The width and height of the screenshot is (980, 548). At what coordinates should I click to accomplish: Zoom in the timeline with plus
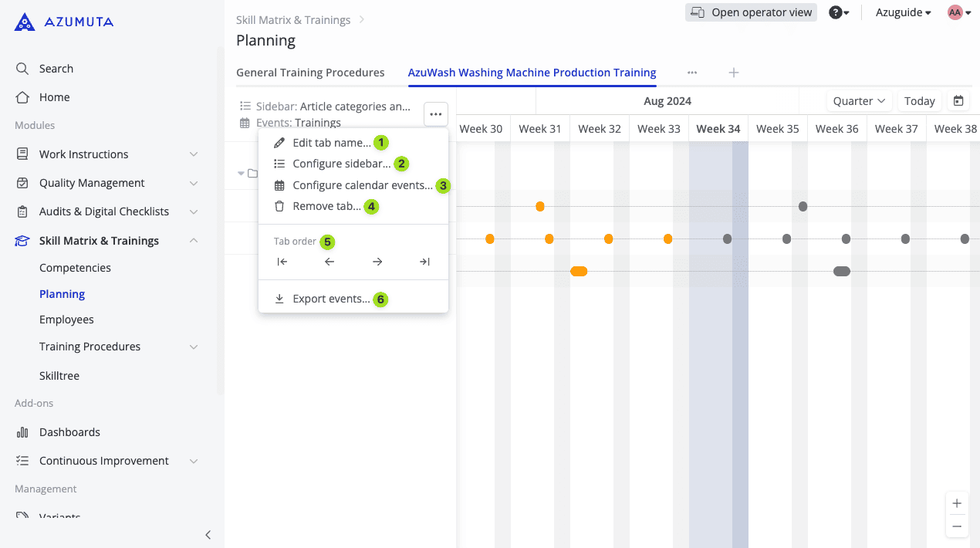957,503
